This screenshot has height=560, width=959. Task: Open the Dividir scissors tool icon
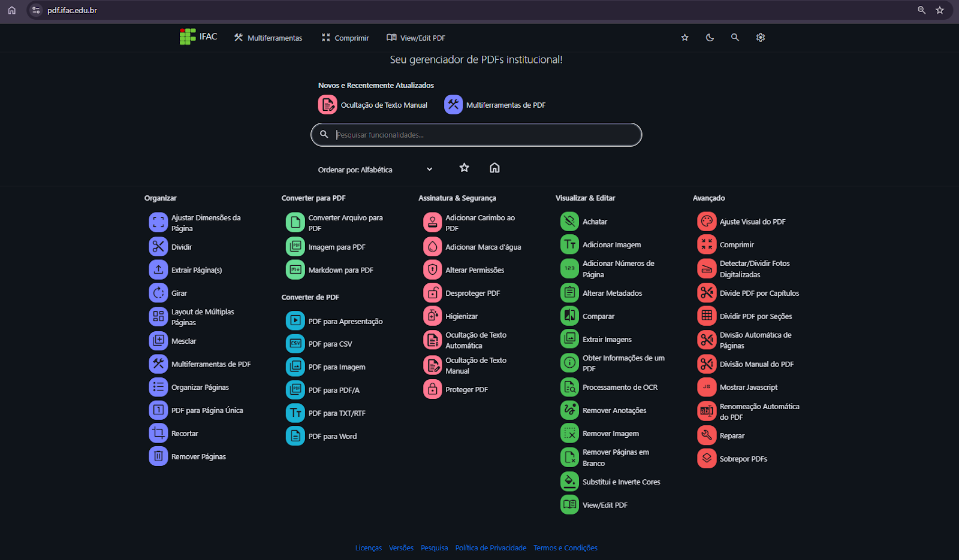click(x=158, y=247)
